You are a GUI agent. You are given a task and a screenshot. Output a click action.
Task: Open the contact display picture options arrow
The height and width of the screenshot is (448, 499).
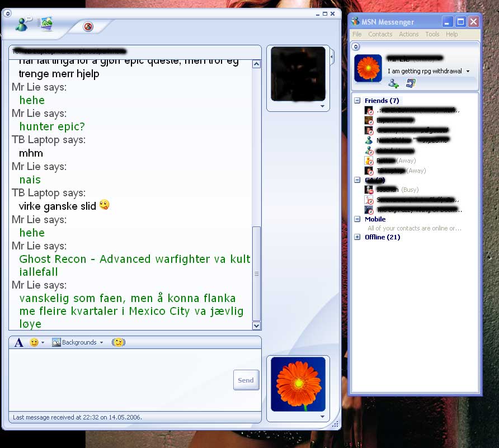pyautogui.click(x=322, y=106)
